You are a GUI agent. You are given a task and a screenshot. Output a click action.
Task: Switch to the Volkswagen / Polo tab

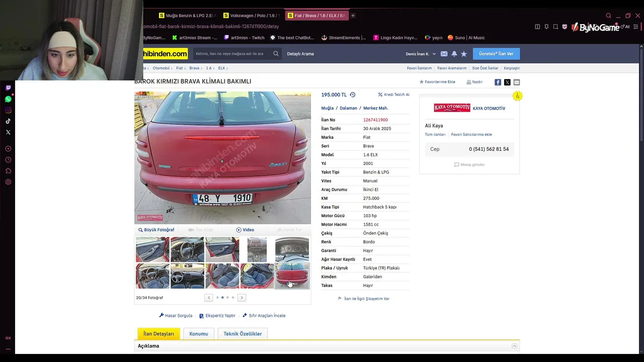point(252,16)
